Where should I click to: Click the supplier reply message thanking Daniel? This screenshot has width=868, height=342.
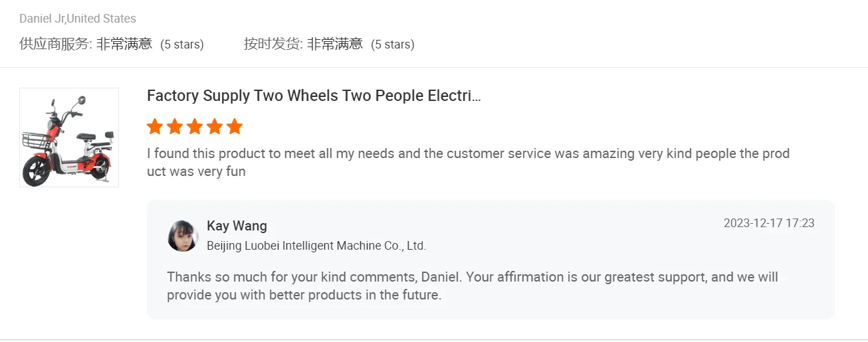472,286
